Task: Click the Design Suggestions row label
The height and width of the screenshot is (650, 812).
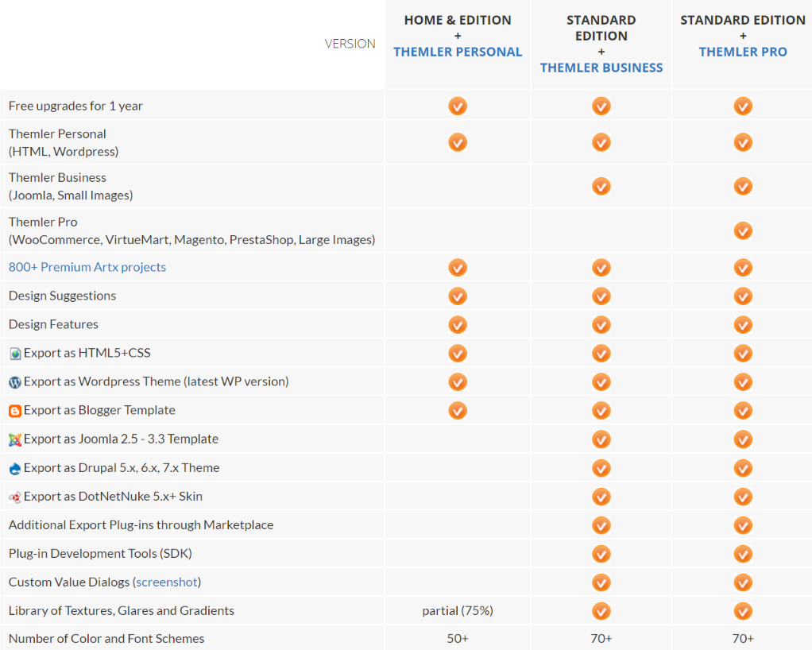Action: (62, 296)
